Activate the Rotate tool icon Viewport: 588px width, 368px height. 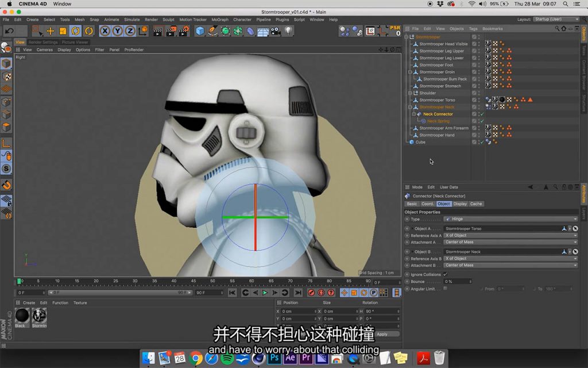76,31
